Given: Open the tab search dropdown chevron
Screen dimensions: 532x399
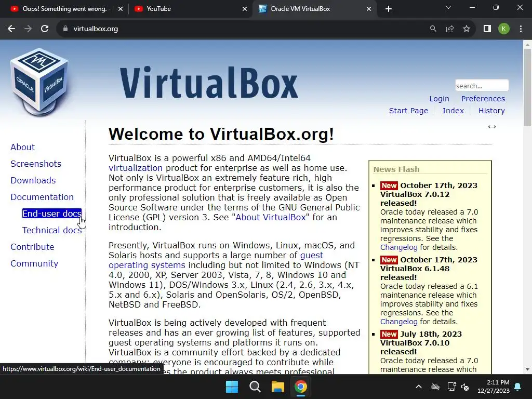Looking at the screenshot, I should coord(448,7).
